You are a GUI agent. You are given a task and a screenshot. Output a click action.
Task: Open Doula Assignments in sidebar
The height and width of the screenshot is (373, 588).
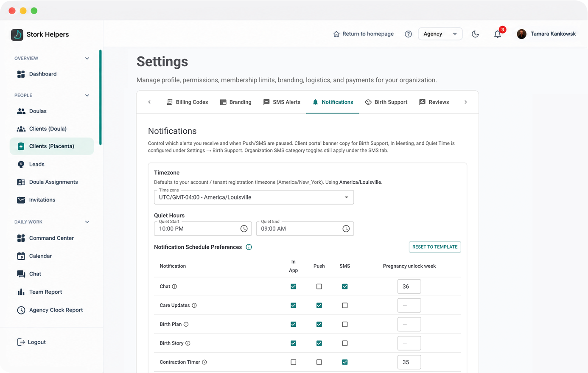[52, 182]
